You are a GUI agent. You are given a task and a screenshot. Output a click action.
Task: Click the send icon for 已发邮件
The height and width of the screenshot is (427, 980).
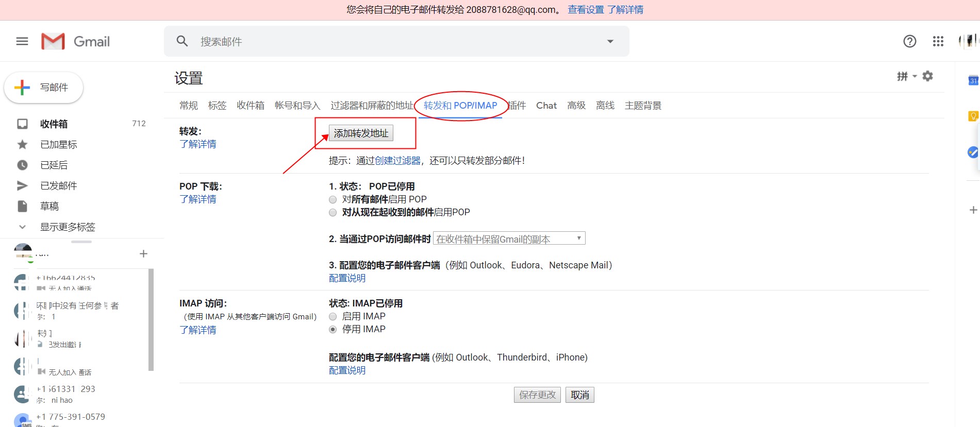coord(22,185)
